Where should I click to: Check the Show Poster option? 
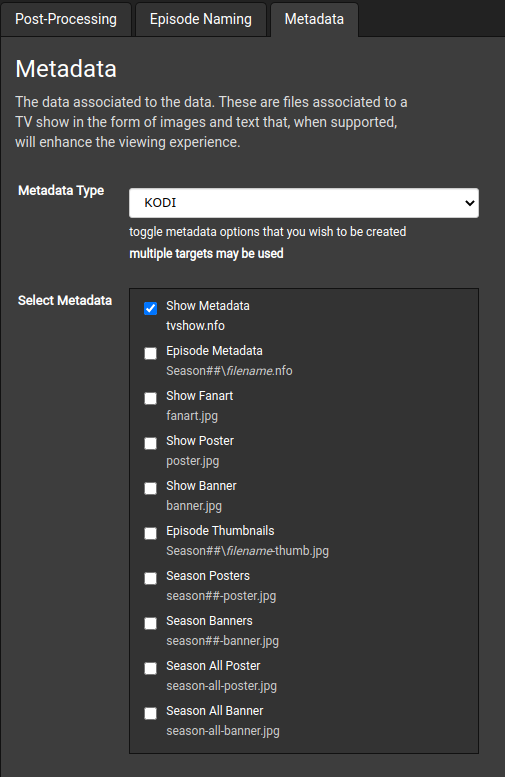(151, 443)
